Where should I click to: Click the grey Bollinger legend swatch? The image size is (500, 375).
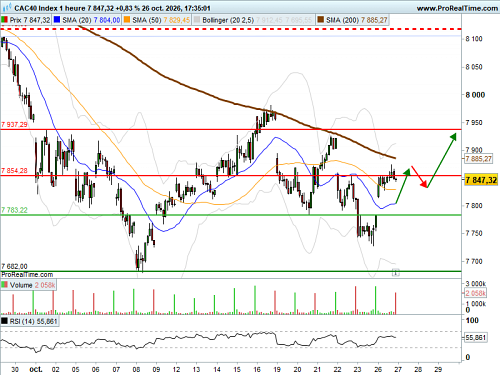click(x=197, y=20)
